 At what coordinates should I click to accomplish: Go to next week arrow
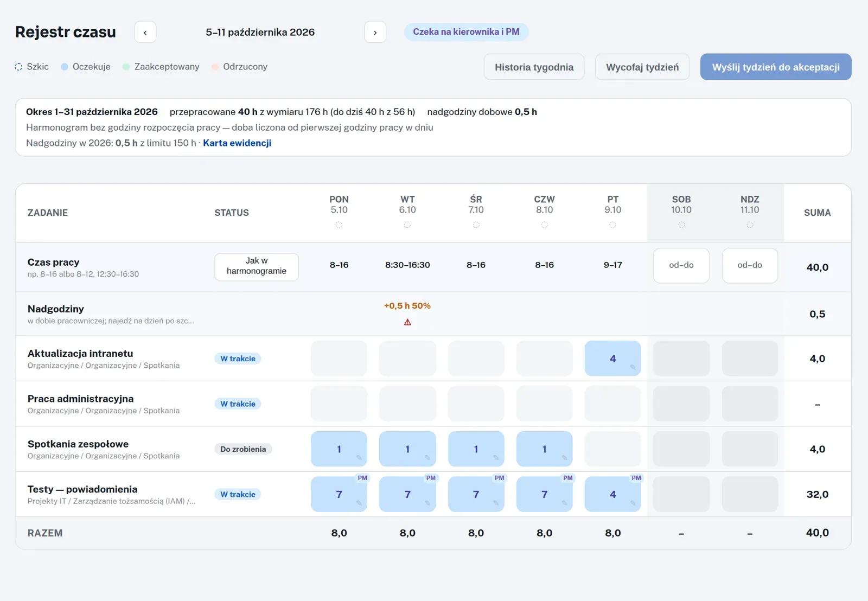point(375,32)
